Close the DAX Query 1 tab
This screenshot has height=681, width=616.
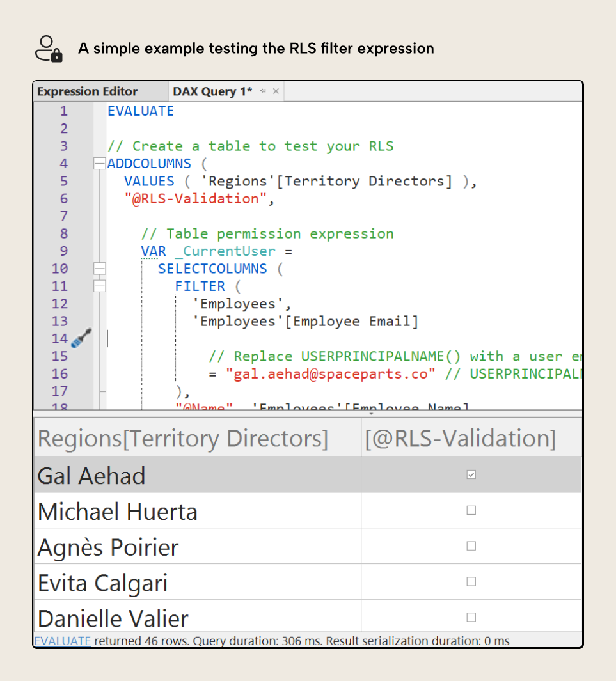tap(275, 91)
